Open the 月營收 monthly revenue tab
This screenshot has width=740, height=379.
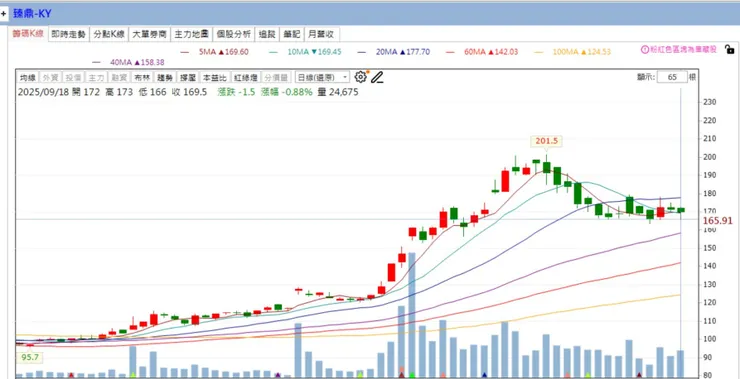(322, 34)
